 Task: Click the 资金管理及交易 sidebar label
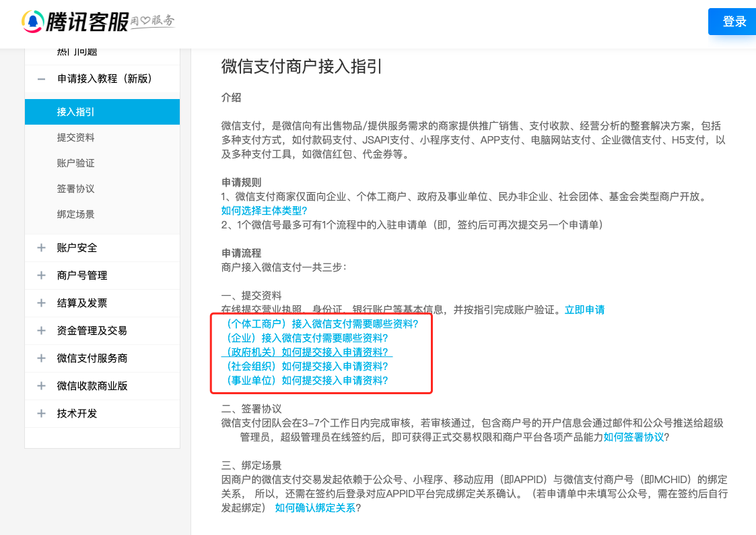[92, 330]
